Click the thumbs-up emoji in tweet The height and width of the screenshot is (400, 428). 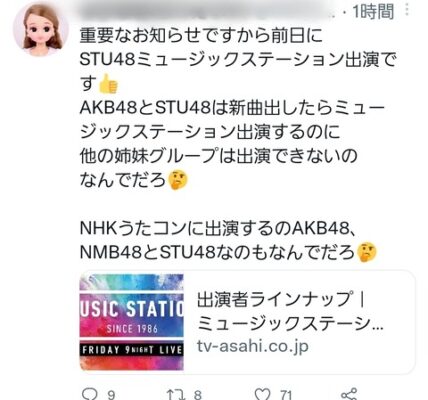tap(108, 83)
